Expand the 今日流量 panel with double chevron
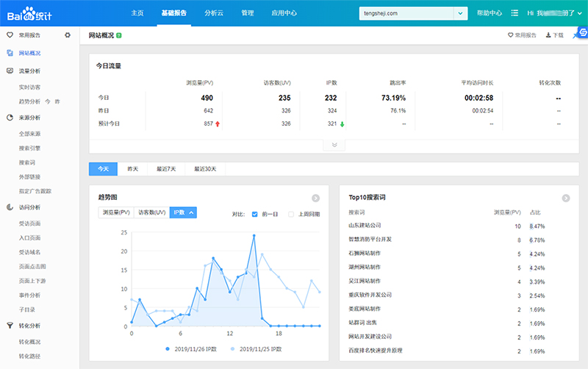This screenshot has height=369, width=588. click(x=334, y=145)
